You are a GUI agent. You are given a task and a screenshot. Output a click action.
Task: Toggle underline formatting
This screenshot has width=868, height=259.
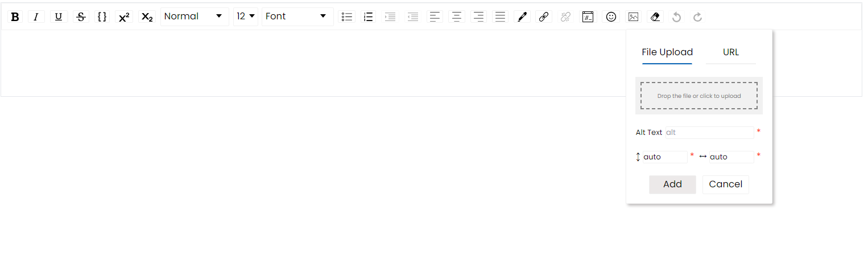click(59, 17)
